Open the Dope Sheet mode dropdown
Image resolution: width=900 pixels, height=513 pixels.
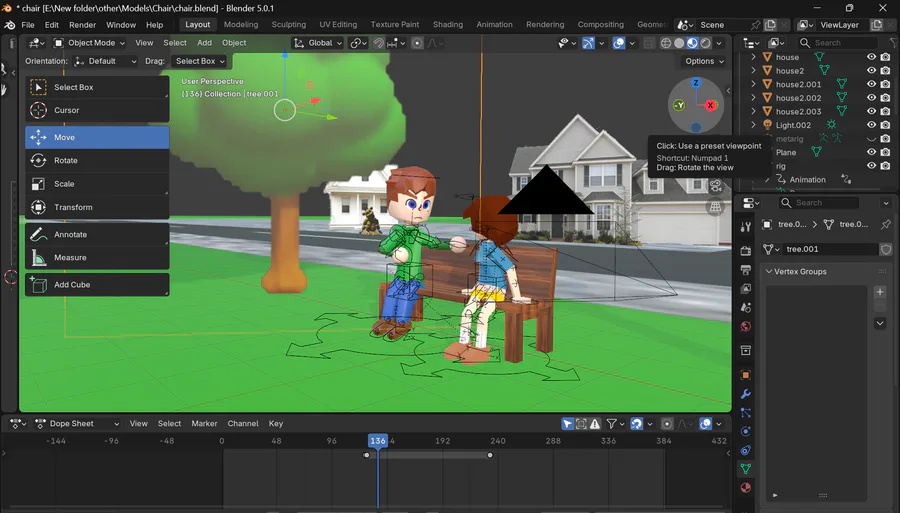click(x=77, y=424)
